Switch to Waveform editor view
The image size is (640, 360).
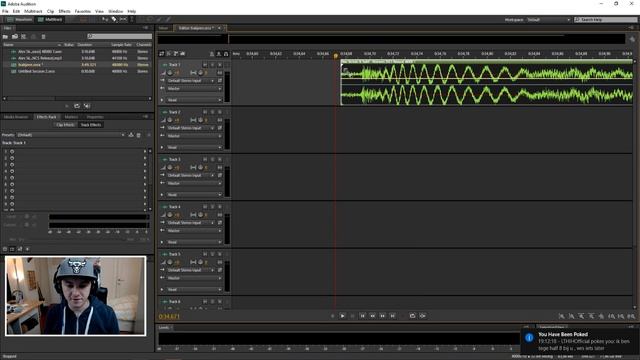pyautogui.click(x=19, y=19)
